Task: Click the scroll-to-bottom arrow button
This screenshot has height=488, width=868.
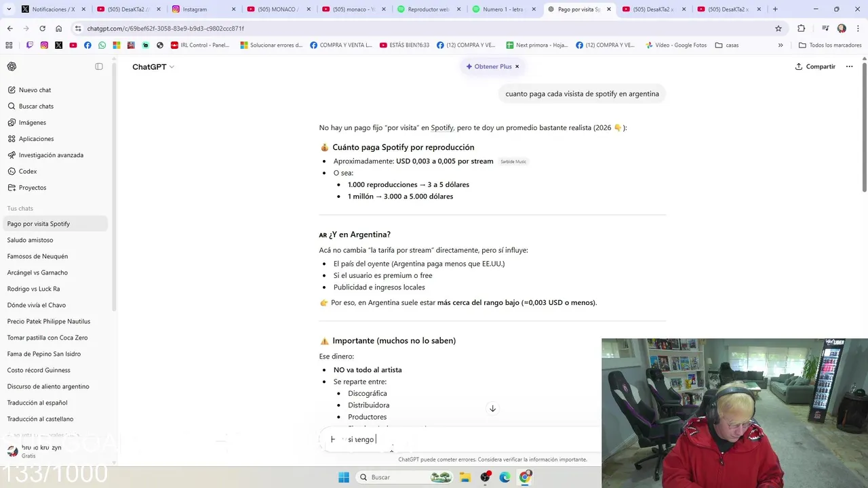Action: [492, 408]
